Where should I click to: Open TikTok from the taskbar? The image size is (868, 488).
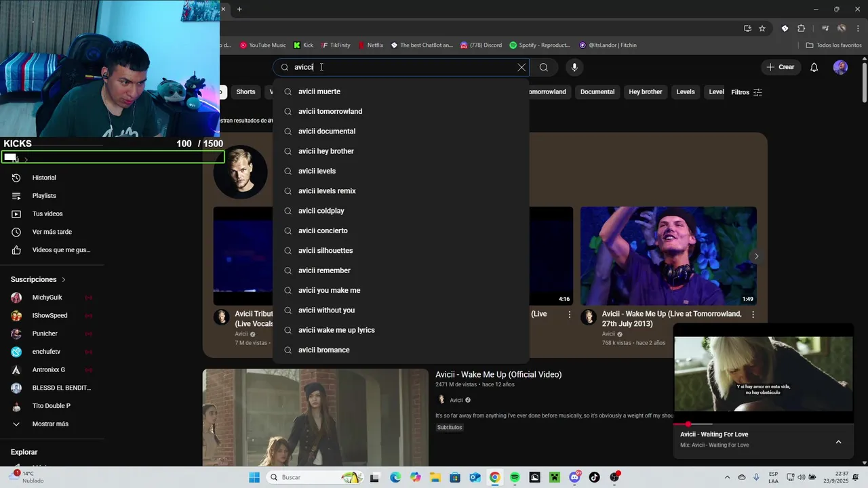click(x=595, y=477)
